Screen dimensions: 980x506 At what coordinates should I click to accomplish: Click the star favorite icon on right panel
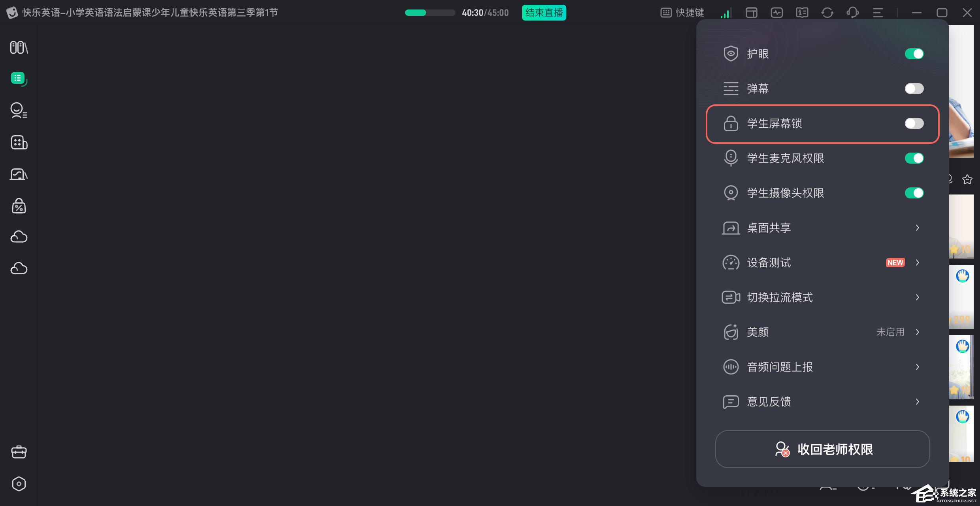point(967,179)
